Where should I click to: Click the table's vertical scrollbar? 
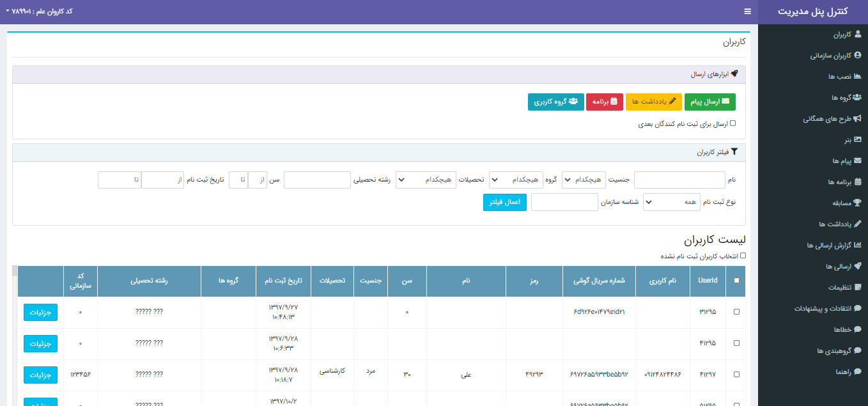point(15,332)
